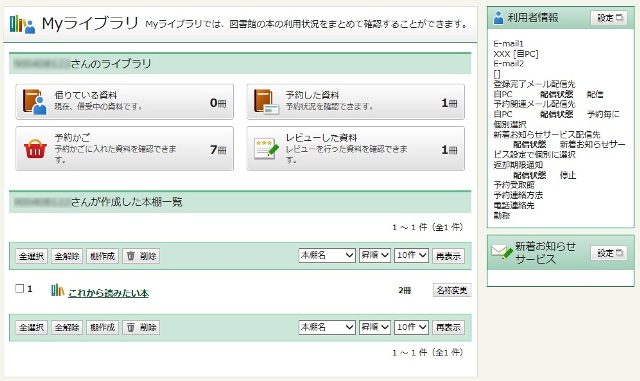
Task: Click the reviewed materials star note icon
Action: 266,149
